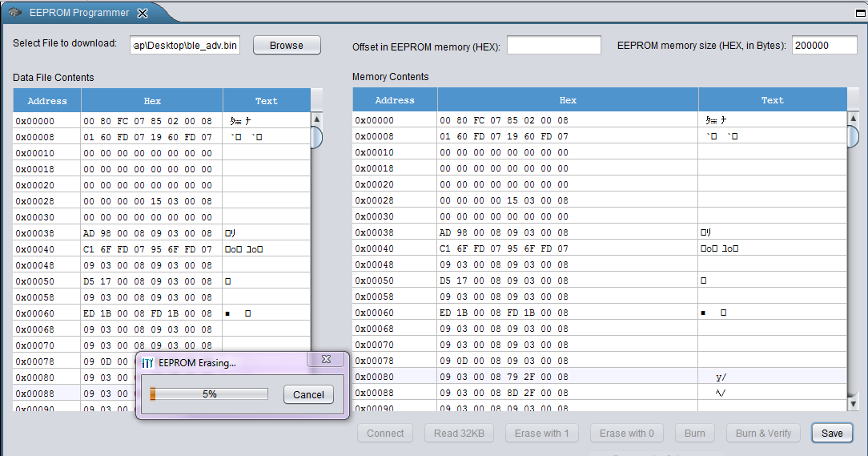Viewport: 868px width, 456px height.
Task: Focus the Offset in EEPROM memory field
Action: 553,46
